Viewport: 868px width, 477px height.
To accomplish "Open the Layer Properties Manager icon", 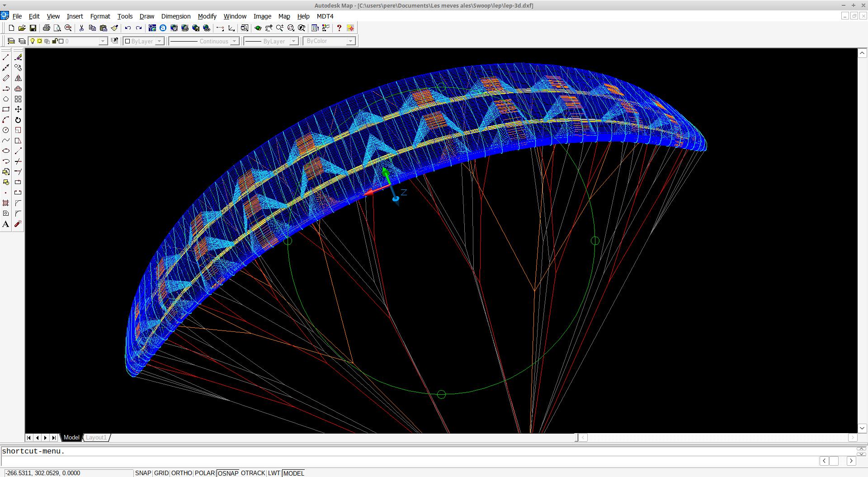I will tap(11, 41).
